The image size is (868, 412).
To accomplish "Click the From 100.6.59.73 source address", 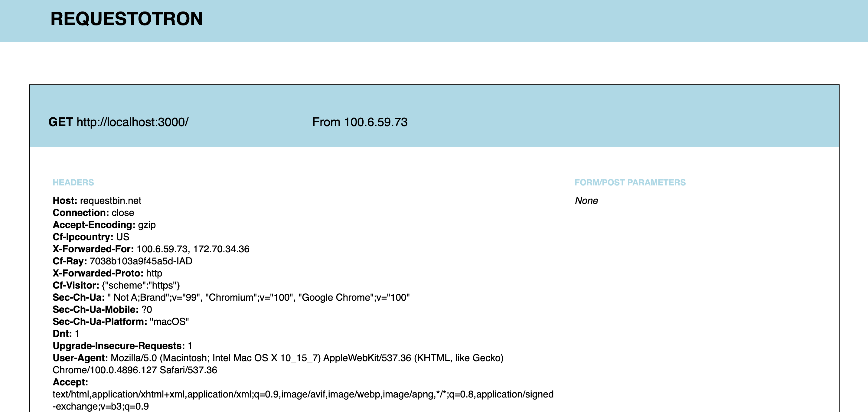I will [x=360, y=122].
